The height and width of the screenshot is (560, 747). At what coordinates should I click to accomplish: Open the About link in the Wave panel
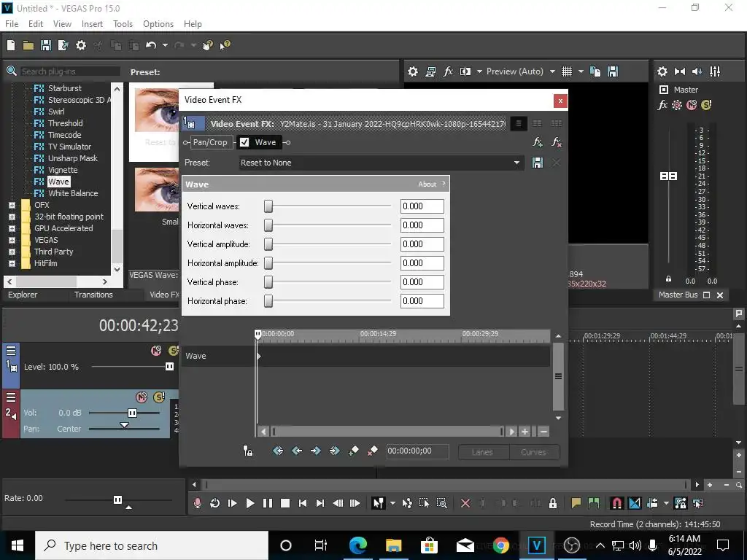427,184
